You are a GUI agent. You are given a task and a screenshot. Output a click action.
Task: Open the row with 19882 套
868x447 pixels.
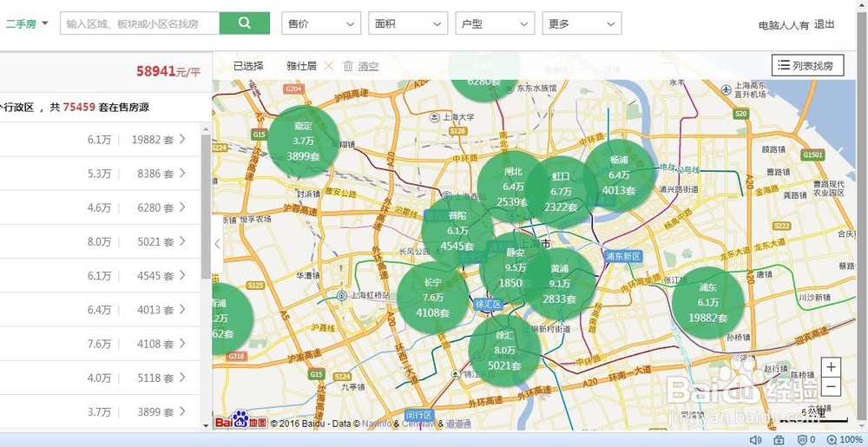click(x=100, y=140)
